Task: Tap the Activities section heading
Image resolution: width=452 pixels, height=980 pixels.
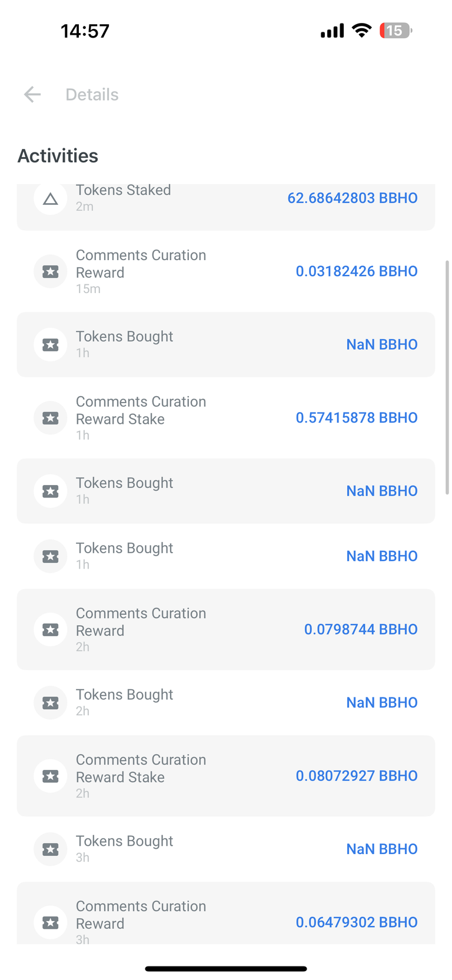Action: pos(58,156)
